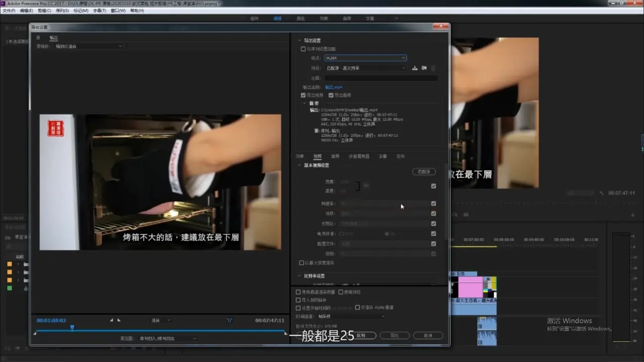Screen dimensions: 644x362
Task: Enable render at maximum depth checkbox
Action: (x=301, y=263)
